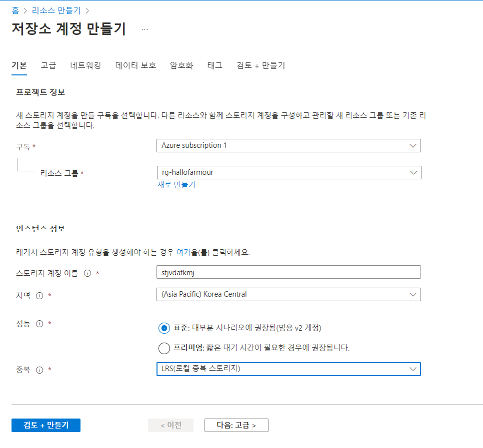Click info icon next to 중복 label

coord(39,370)
